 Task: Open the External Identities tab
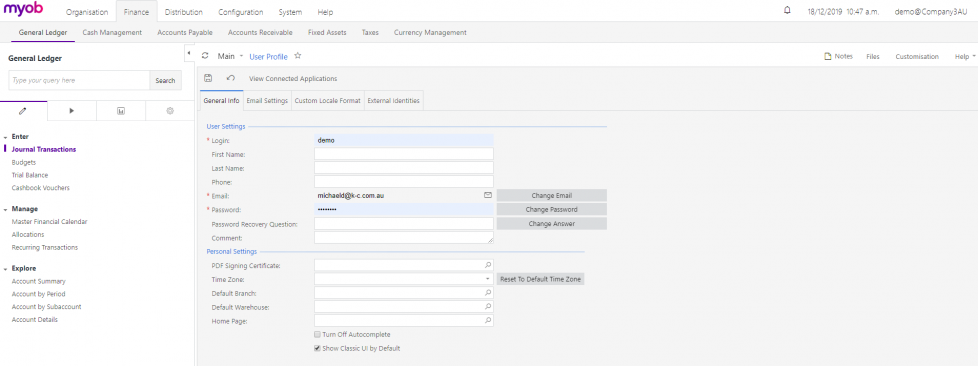pyautogui.click(x=394, y=100)
